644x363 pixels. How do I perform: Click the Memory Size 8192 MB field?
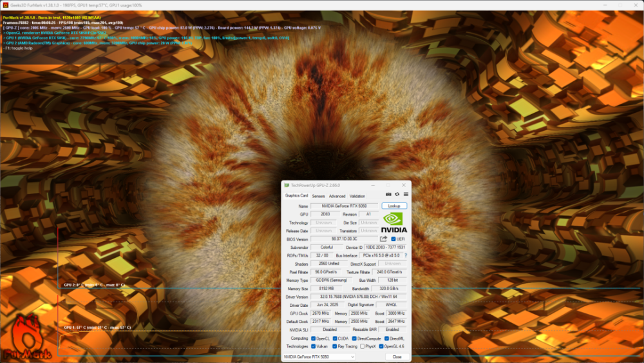pos(327,289)
